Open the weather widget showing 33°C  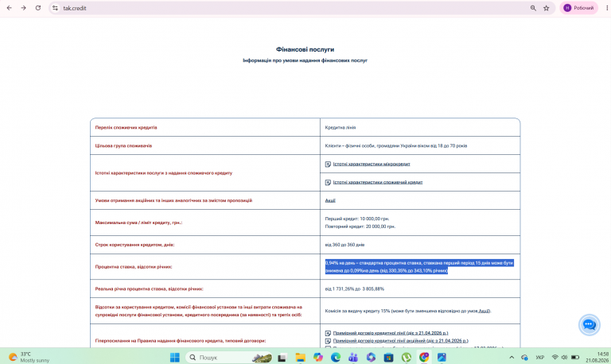point(29,357)
